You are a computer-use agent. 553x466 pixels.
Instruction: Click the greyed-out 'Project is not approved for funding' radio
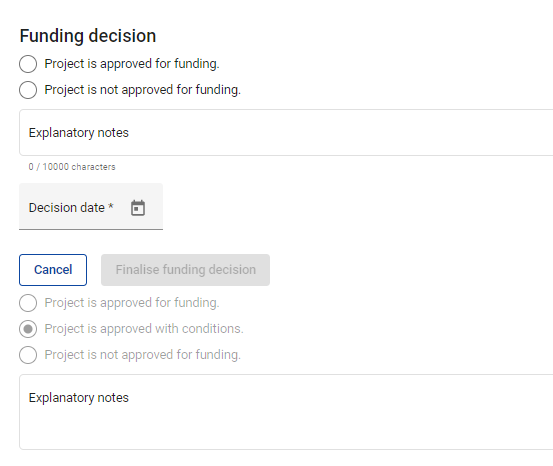click(x=28, y=355)
